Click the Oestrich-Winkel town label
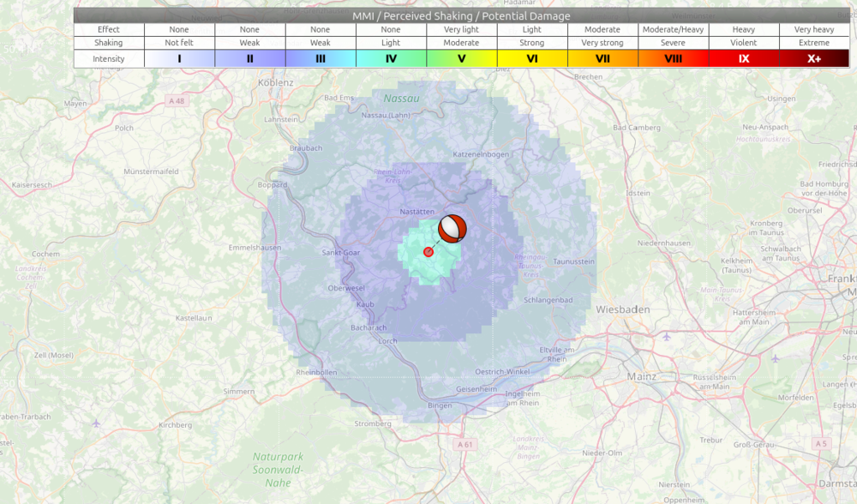Image resolution: width=857 pixels, height=504 pixels. pyautogui.click(x=502, y=372)
